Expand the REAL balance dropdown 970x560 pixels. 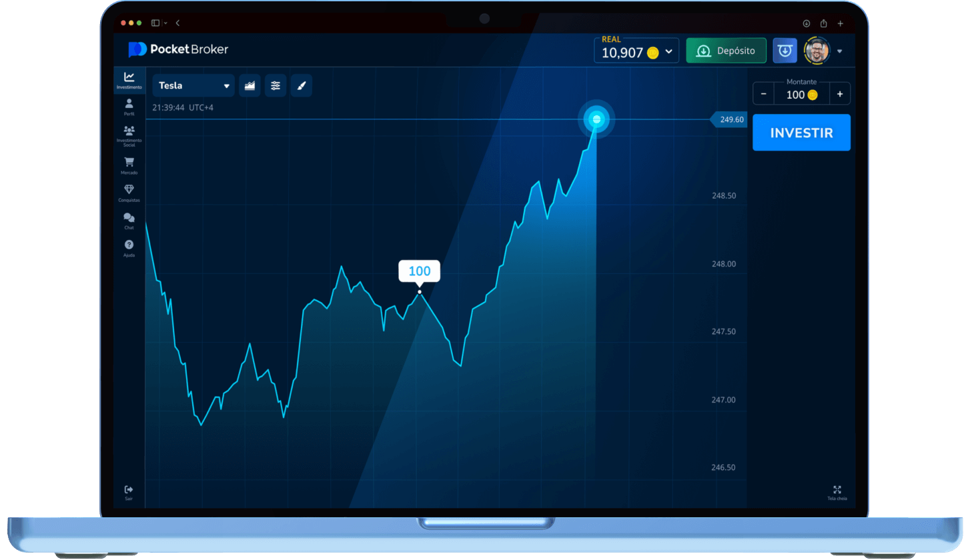tap(669, 51)
